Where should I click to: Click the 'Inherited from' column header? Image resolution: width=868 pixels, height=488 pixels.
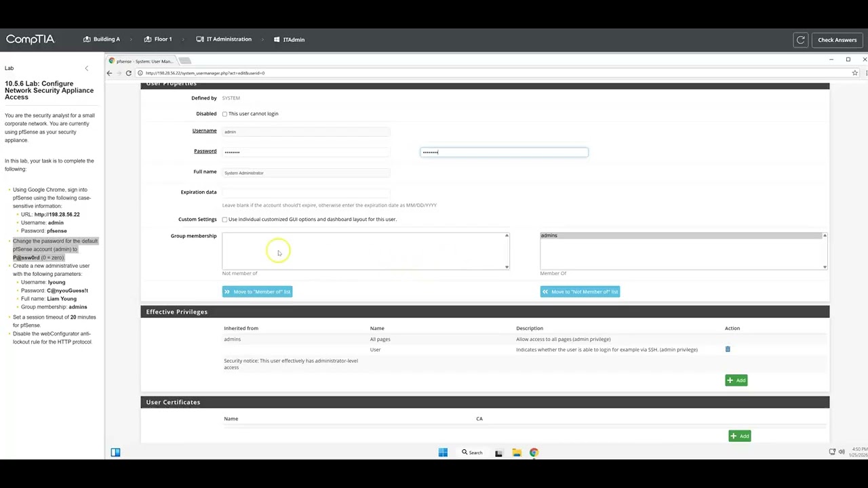click(241, 328)
